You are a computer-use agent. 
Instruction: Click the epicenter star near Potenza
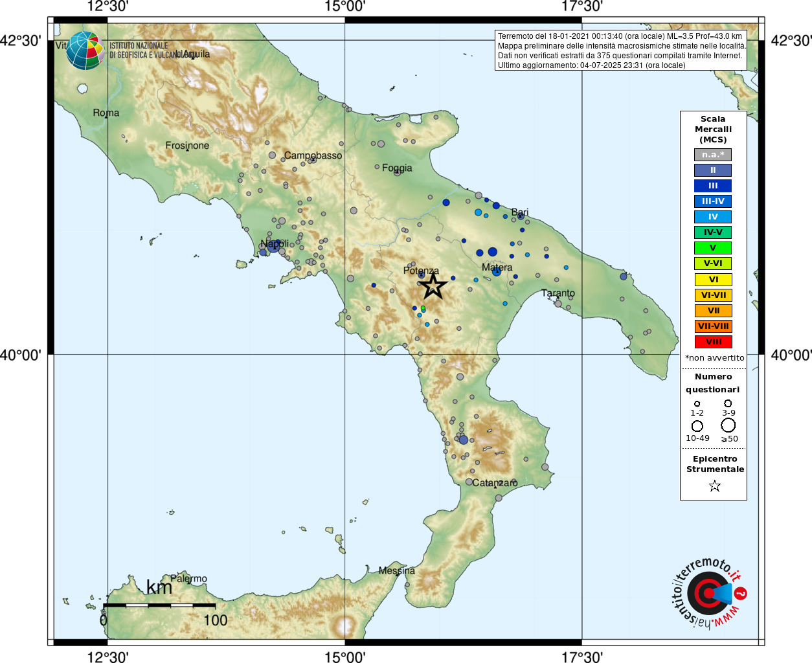[433, 286]
